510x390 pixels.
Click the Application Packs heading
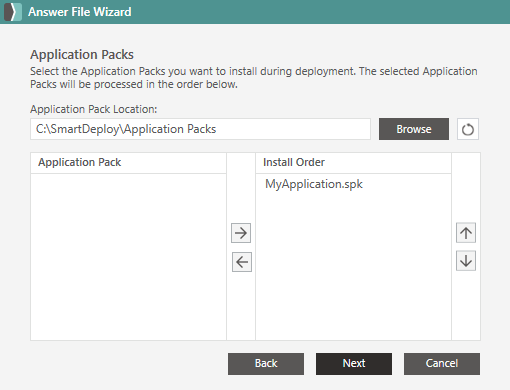pos(82,55)
